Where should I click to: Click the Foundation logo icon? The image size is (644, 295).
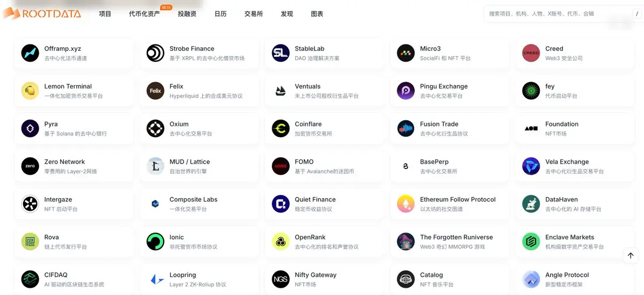(531, 129)
